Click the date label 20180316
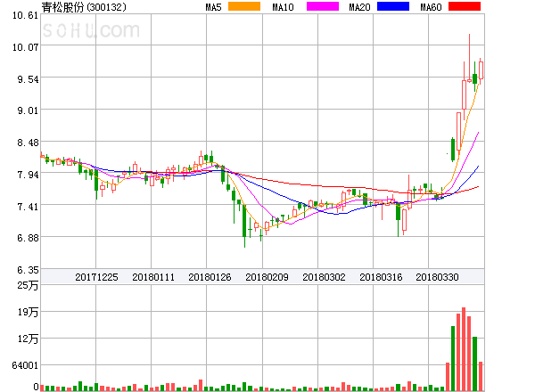This screenshot has height=392, width=535. tap(381, 277)
